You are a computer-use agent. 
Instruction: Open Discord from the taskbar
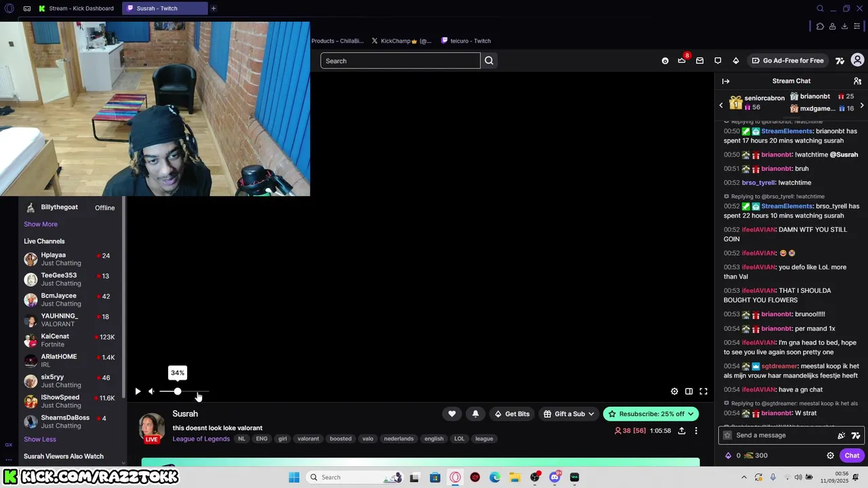555,477
